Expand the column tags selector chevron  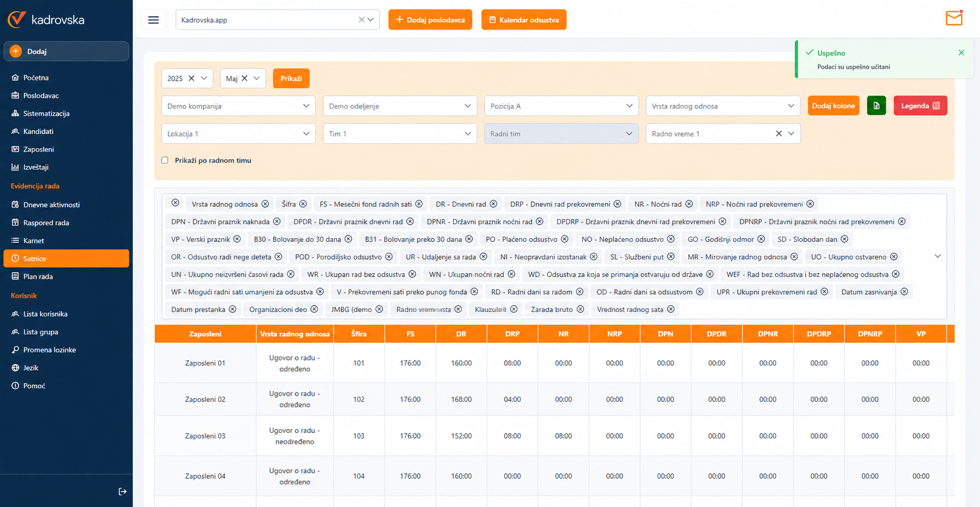[x=937, y=256]
